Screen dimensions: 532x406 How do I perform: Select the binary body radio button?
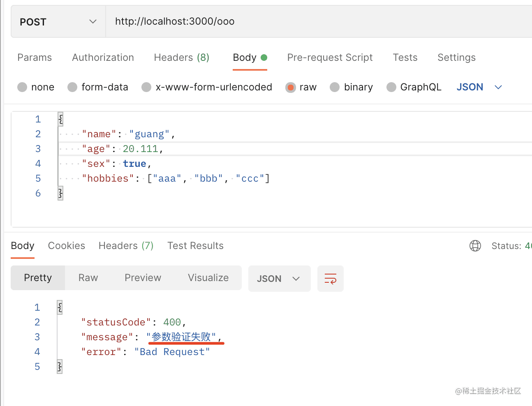(x=335, y=87)
